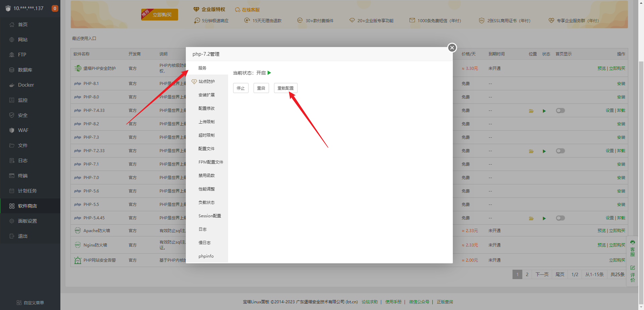Image resolution: width=644 pixels, height=310 pixels.
Task: Close the php-7.2管理 dialog
Action: tap(452, 48)
